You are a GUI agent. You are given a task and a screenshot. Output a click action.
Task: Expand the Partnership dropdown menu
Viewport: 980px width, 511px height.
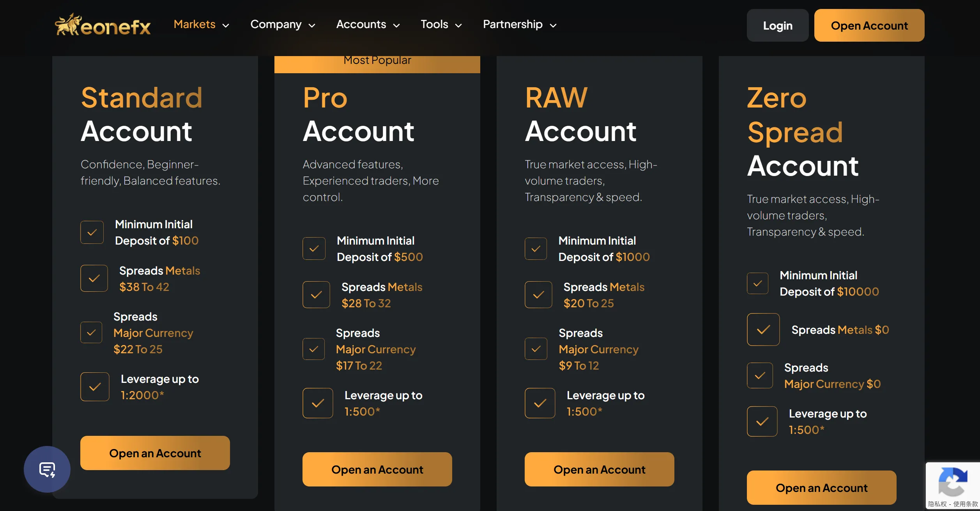click(x=520, y=25)
